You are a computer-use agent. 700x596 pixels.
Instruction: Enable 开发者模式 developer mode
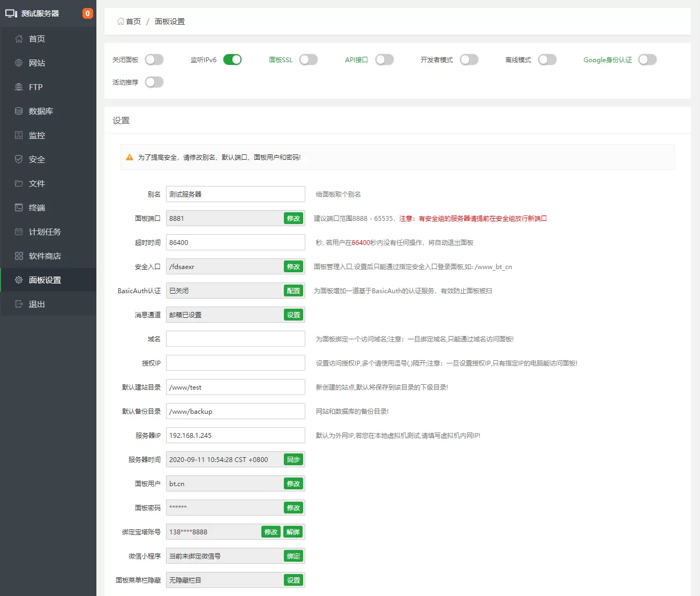pos(469,59)
